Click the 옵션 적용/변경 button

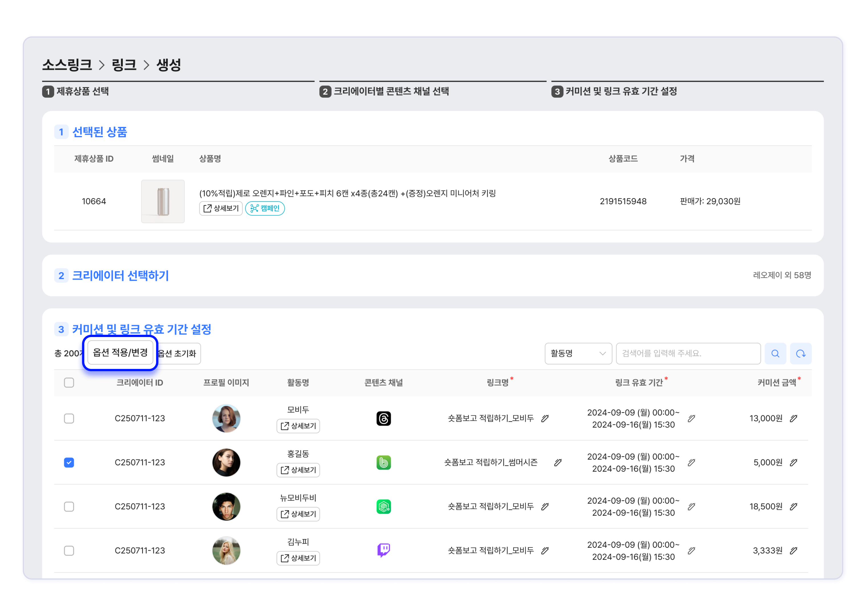(x=120, y=353)
